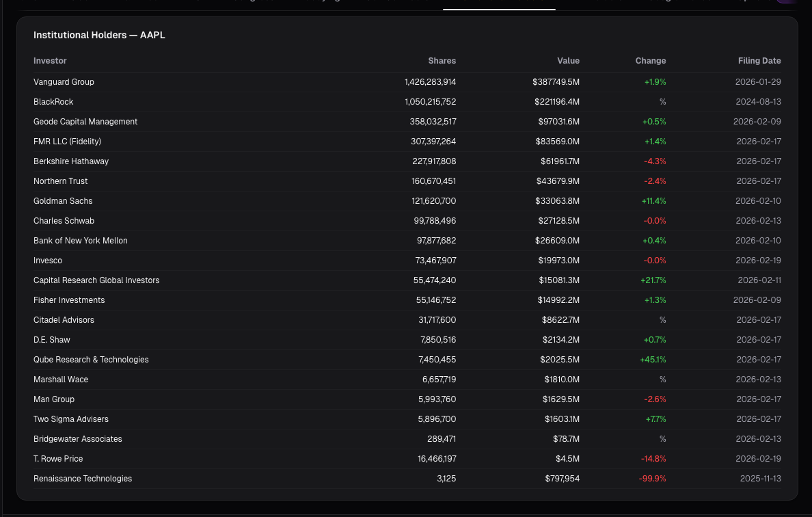Click the -14.8% change value for T. Rowe Price

pyautogui.click(x=653, y=458)
